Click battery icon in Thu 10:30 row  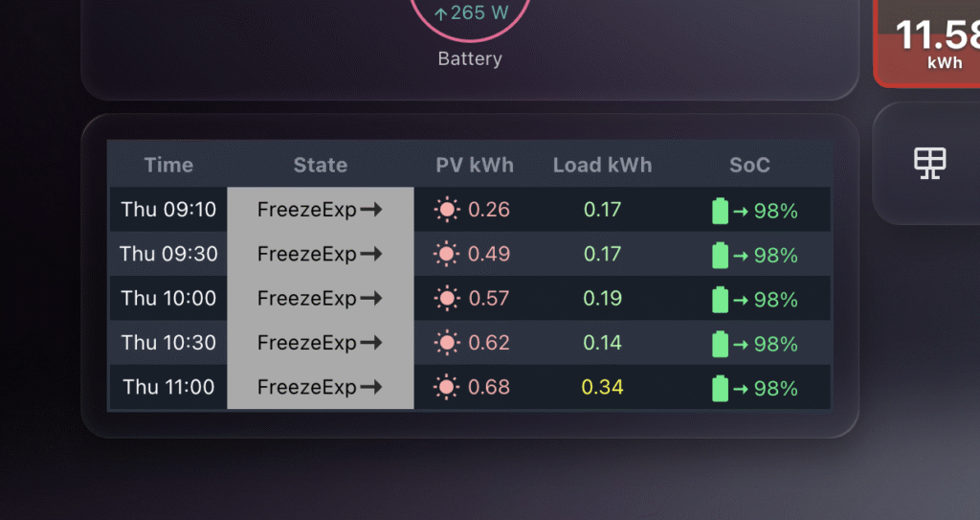tap(721, 344)
